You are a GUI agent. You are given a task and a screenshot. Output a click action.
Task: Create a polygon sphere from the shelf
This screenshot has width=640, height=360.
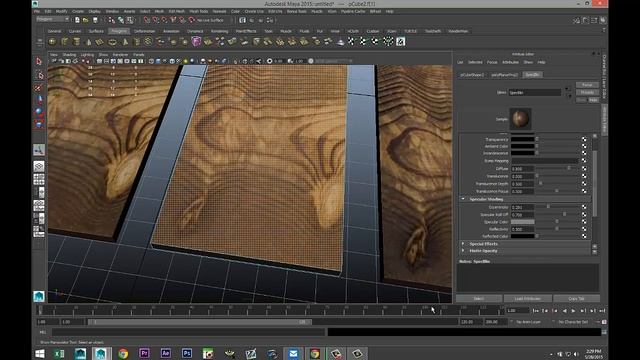point(52,41)
